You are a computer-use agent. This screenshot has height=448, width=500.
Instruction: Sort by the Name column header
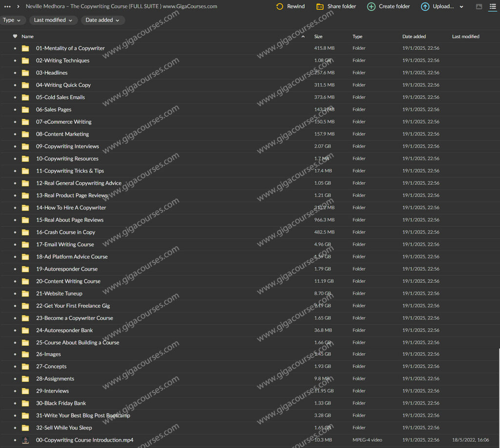tap(28, 37)
